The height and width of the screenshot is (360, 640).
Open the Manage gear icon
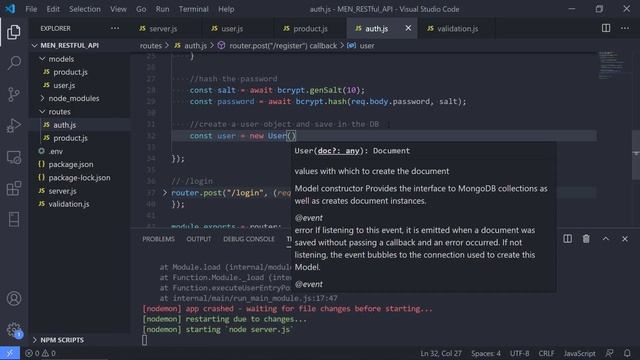click(x=14, y=329)
